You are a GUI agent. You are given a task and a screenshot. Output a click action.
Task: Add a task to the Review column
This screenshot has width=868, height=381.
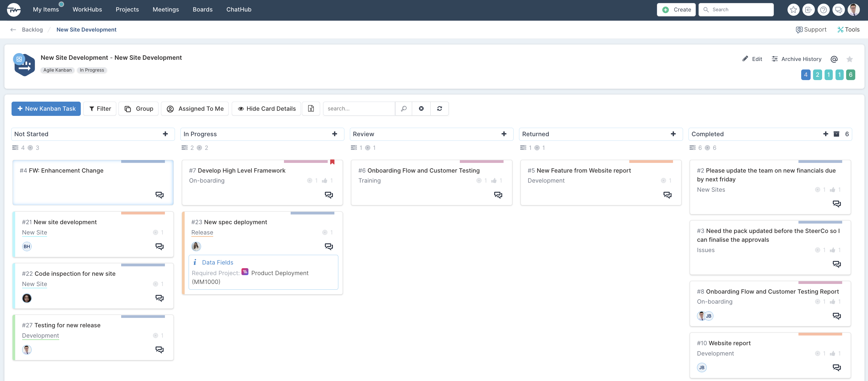click(x=504, y=134)
